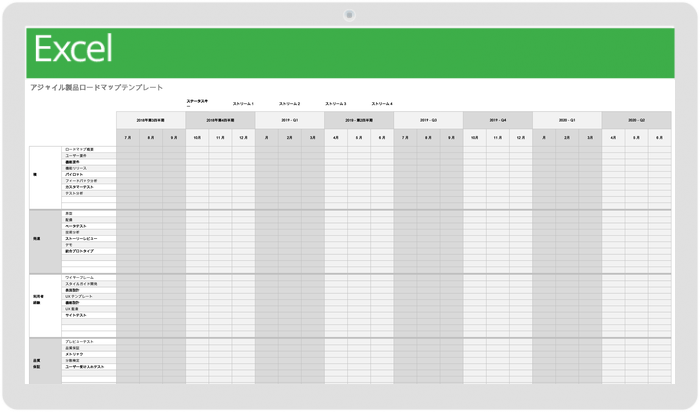Image resolution: width=700 pixels, height=412 pixels.
Task: Select the テスト分析 row label
Action: pyautogui.click(x=74, y=193)
